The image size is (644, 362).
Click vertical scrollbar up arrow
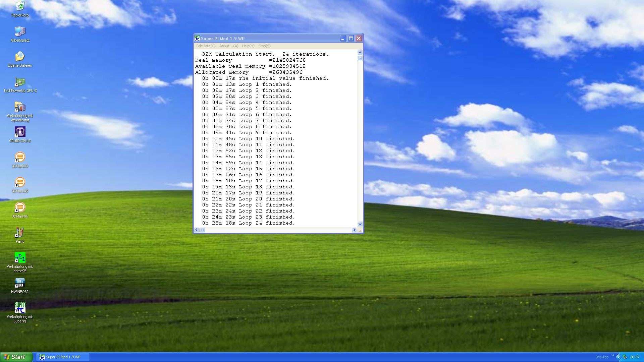(x=360, y=53)
